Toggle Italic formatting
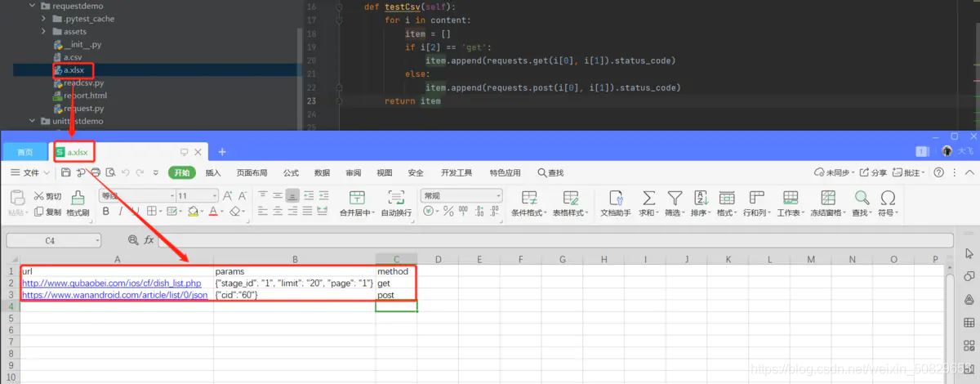The image size is (980, 384). pos(120,212)
